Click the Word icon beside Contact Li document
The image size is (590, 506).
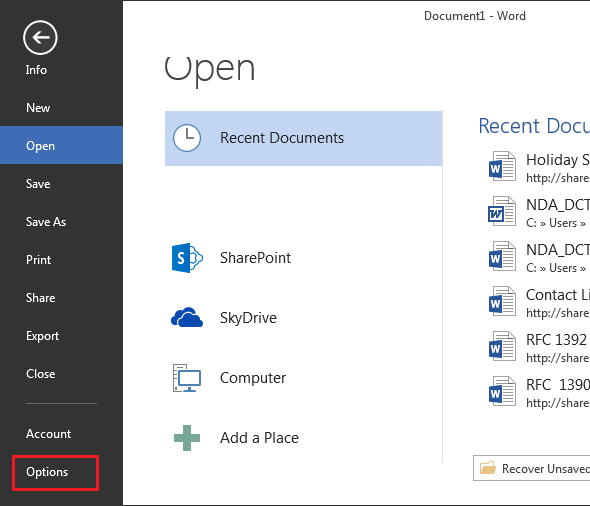(502, 301)
